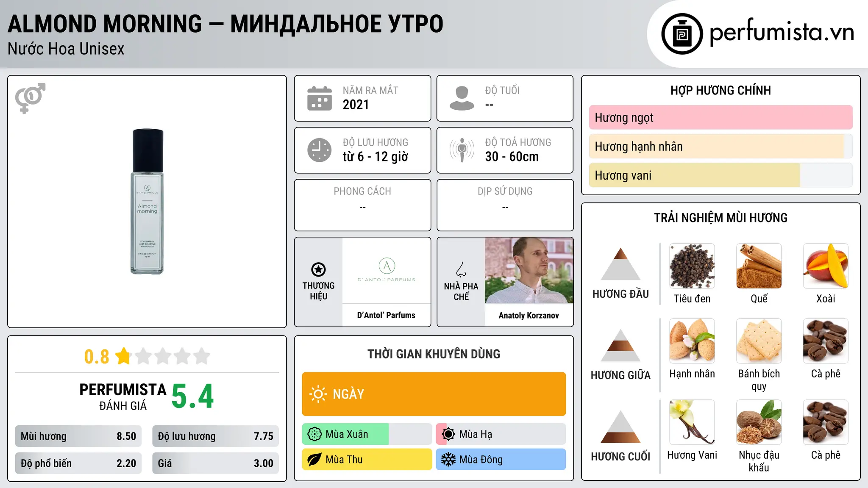
Task: Select the Tiêu đen black pepper image
Action: pos(692,266)
